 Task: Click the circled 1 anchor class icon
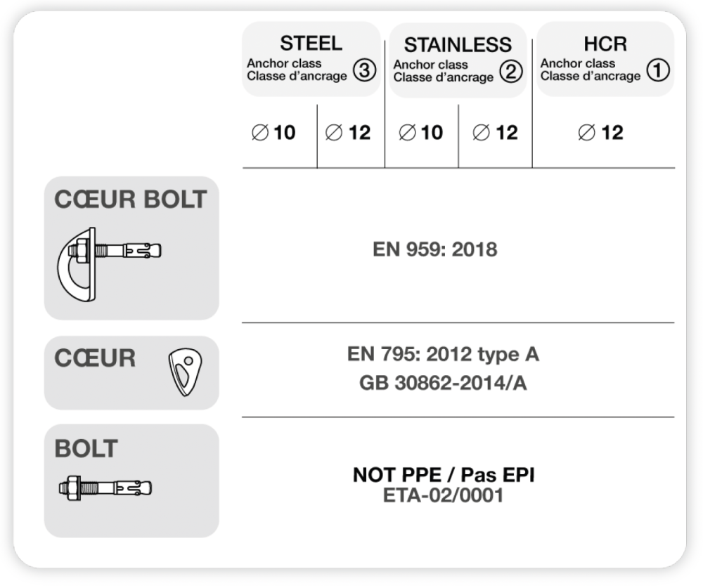pyautogui.click(x=657, y=70)
